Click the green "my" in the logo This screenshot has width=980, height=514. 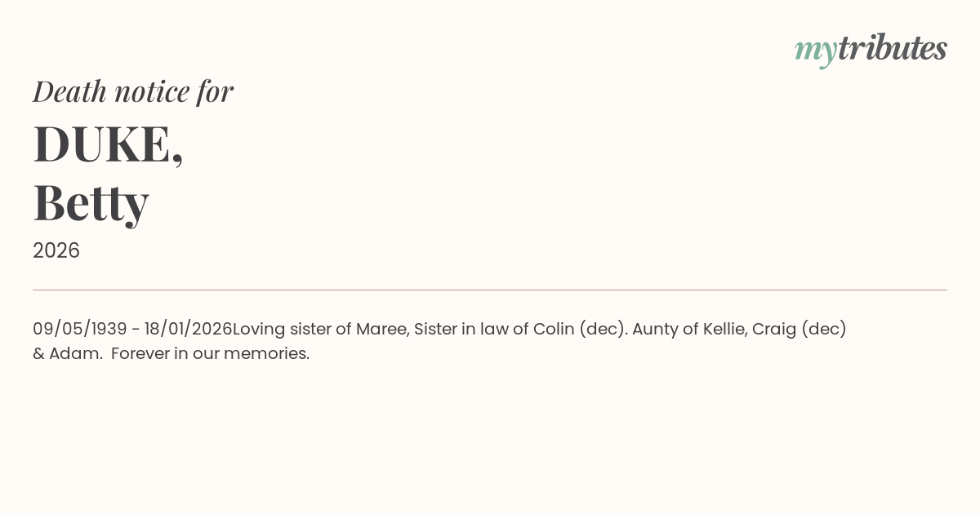tap(815, 51)
